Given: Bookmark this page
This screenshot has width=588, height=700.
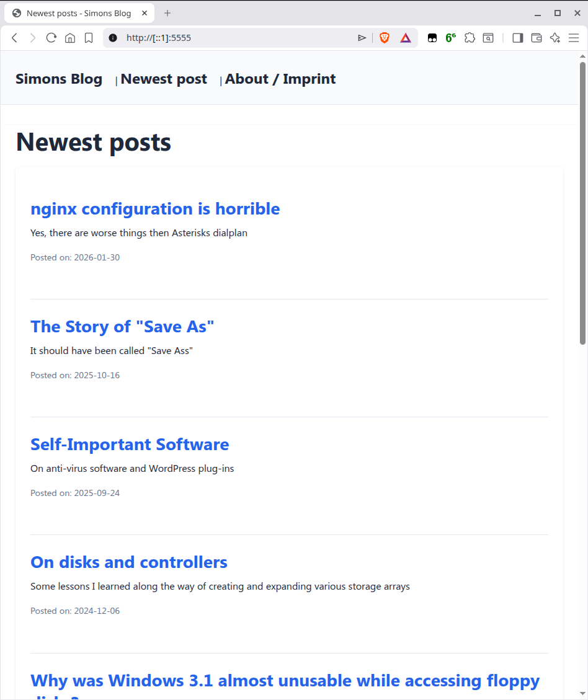Looking at the screenshot, I should 89,38.
